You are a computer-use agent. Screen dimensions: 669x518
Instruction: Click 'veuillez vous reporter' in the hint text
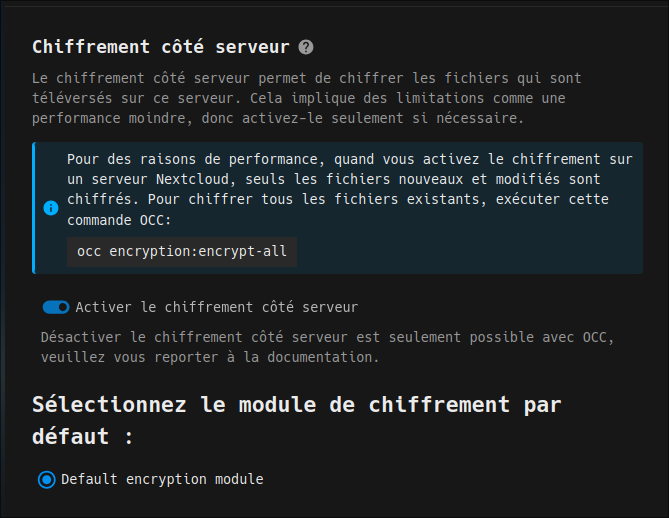pos(128,356)
